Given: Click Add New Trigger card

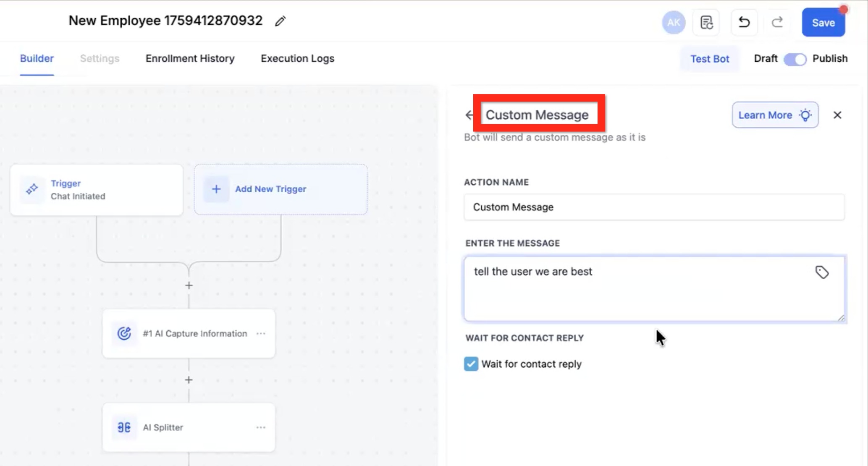Looking at the screenshot, I should [281, 189].
